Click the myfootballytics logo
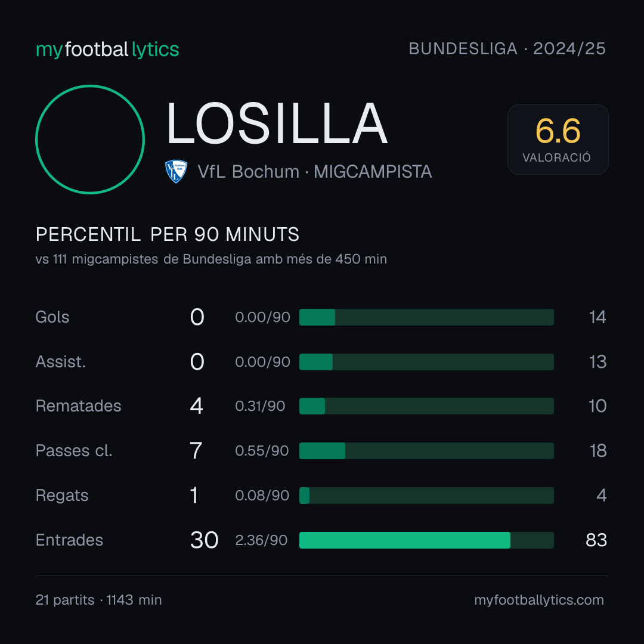This screenshot has height=644, width=644. 107,49
